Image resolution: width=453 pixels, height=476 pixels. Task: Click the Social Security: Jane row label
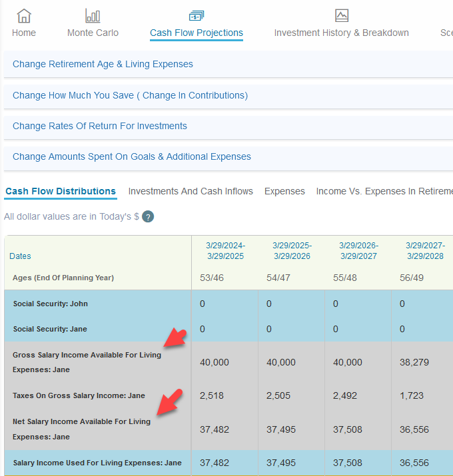click(50, 329)
